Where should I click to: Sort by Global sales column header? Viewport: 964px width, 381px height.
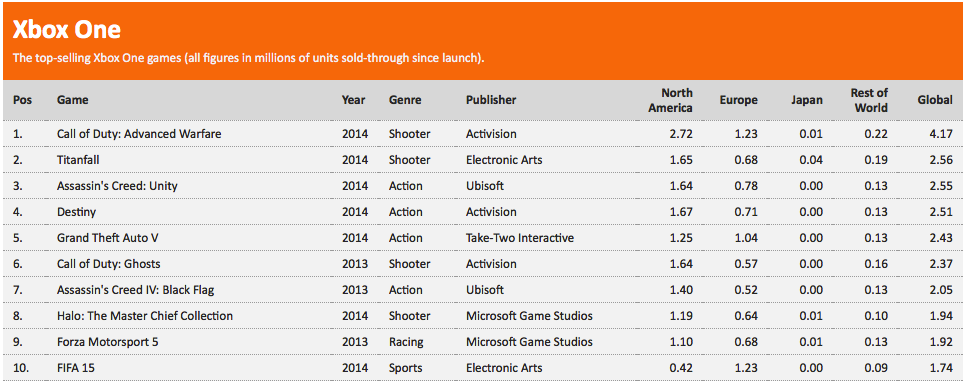[x=934, y=100]
